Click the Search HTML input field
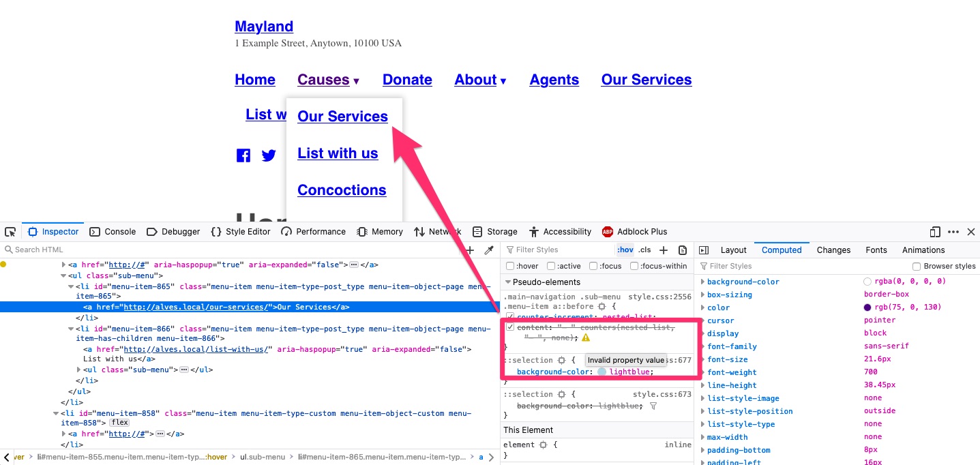This screenshot has width=980, height=465. coord(68,250)
